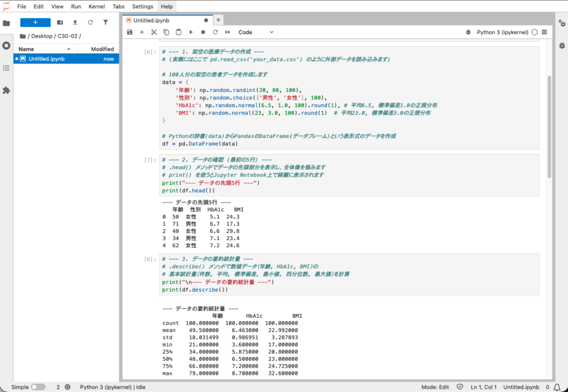Toggle the Simple interface mode switch
568x392 pixels.
coord(38,387)
